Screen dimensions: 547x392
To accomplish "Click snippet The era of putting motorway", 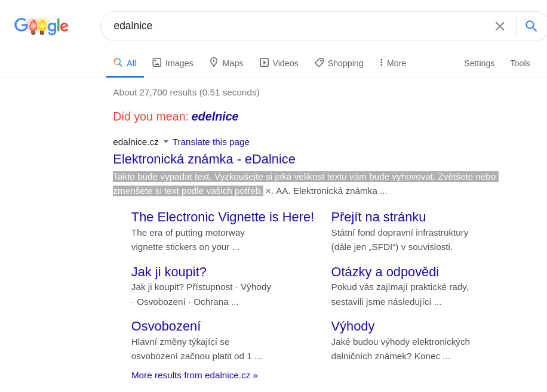I will pyautogui.click(x=188, y=233).
